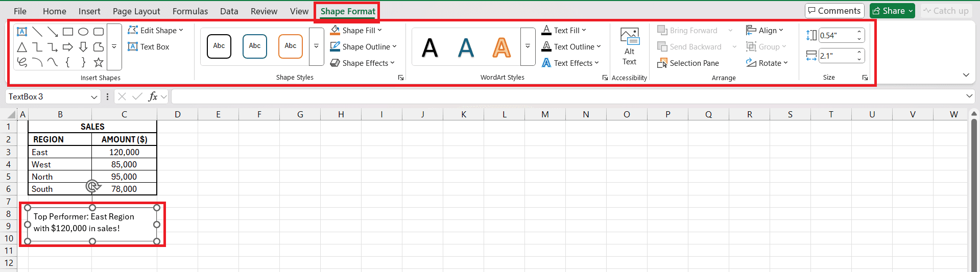Click the shape width input field

pos(836,56)
